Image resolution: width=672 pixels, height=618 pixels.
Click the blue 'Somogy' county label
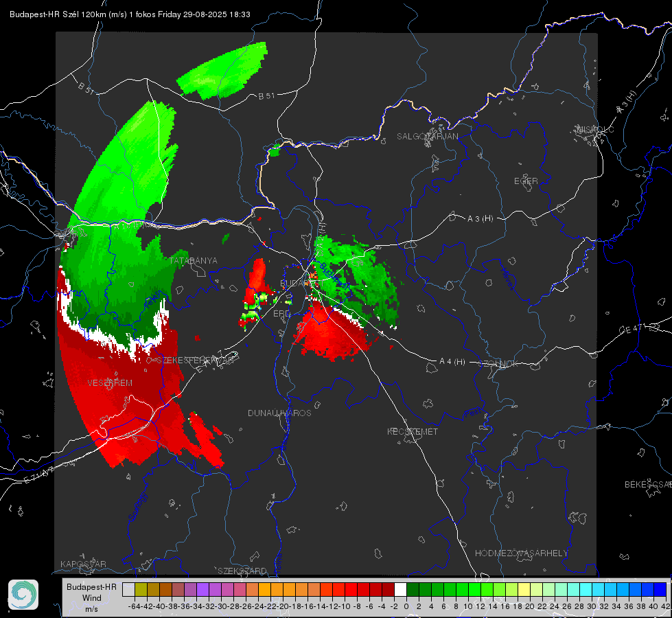(137, 507)
